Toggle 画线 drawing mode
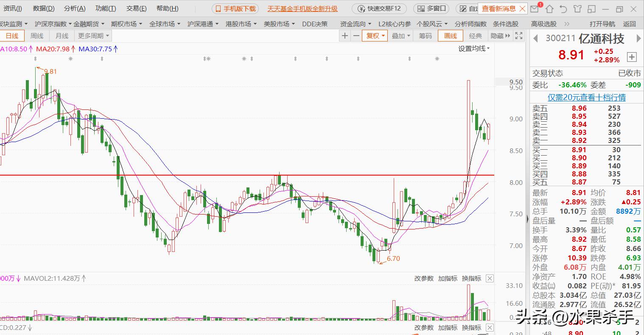Viewport: 644px width, 335px height. point(450,36)
